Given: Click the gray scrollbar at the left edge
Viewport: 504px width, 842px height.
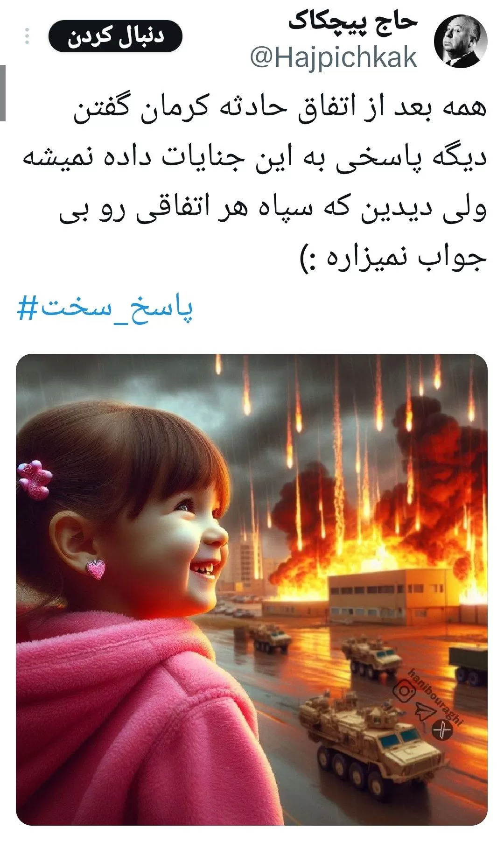Looking at the screenshot, I should [x=3, y=93].
